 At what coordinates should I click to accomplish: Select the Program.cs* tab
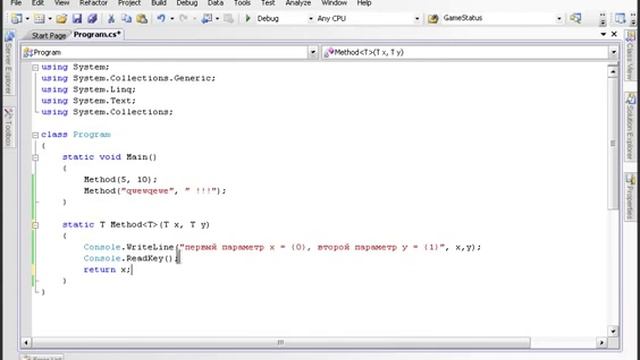point(97,35)
